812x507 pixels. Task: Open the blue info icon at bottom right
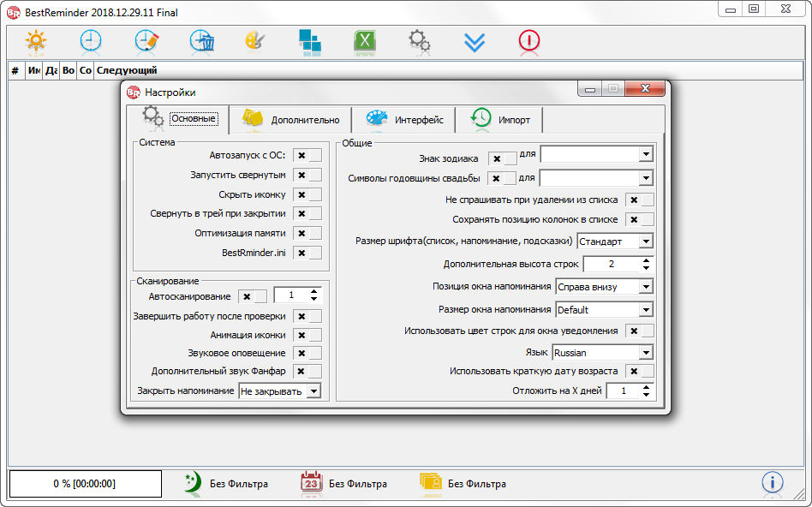click(x=772, y=483)
